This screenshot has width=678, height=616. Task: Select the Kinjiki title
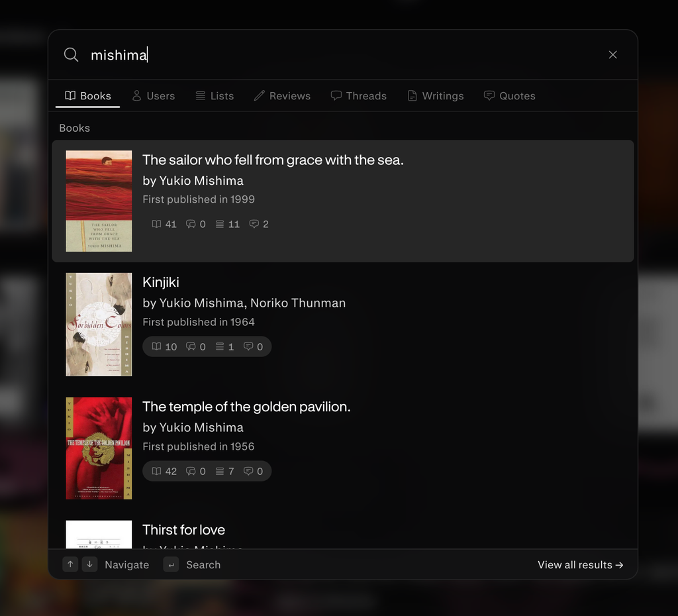tap(161, 282)
